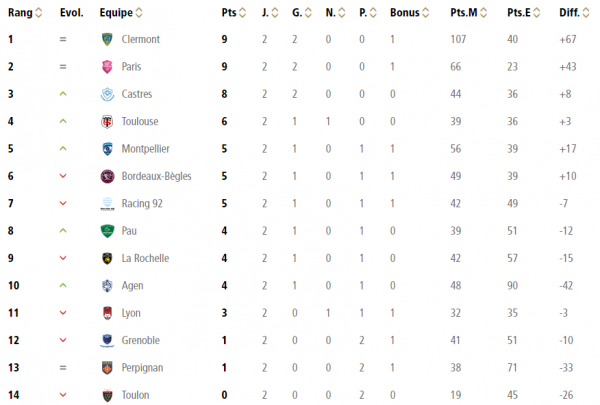The image size is (600, 405).
Task: Click the Racing 92 team logo
Action: (x=106, y=204)
